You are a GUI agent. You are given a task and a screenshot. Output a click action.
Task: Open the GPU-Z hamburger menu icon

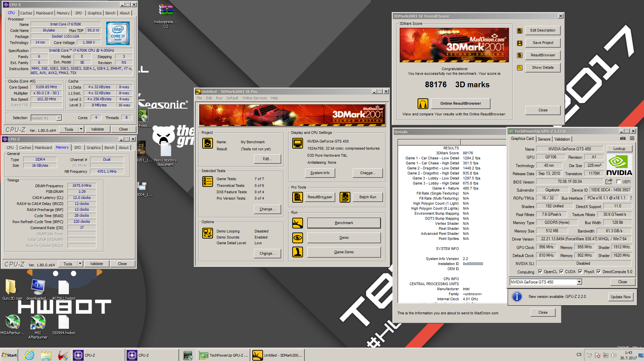(x=632, y=139)
